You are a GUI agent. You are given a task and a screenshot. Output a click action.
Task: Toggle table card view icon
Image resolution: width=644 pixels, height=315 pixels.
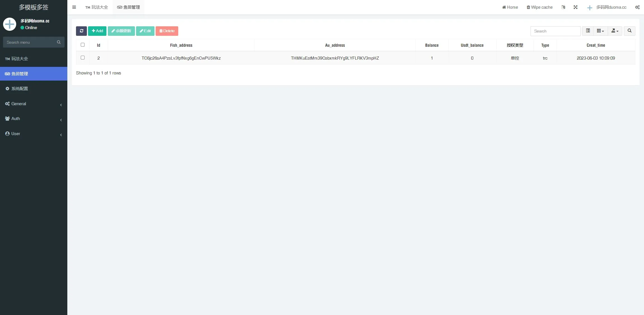click(x=588, y=31)
